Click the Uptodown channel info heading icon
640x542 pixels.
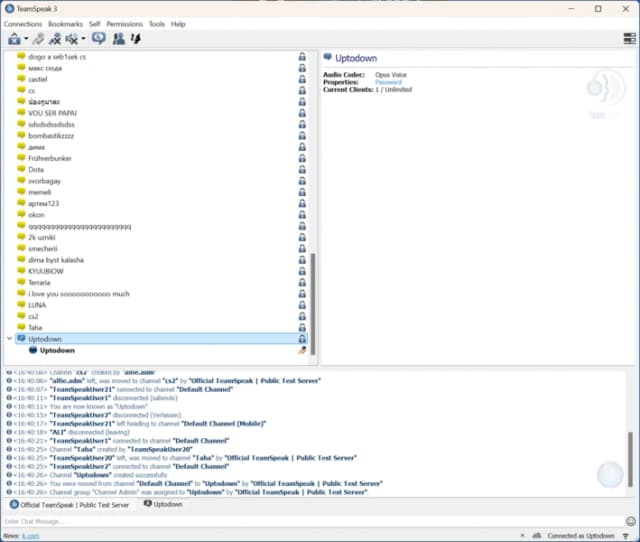click(328, 57)
